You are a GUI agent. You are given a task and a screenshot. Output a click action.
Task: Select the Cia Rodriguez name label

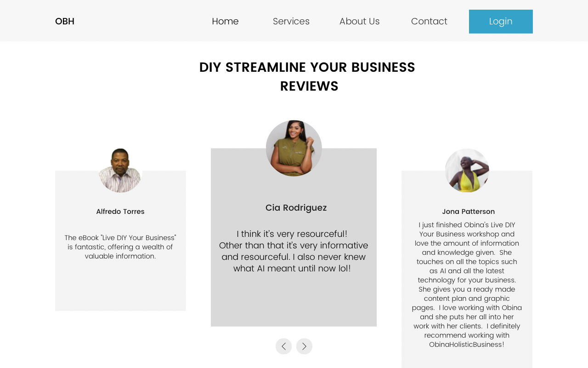pos(296,208)
